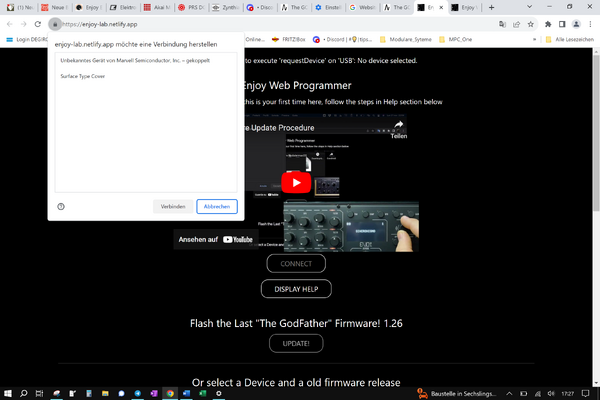Toggle the Chrome side panel icon

coord(562,24)
